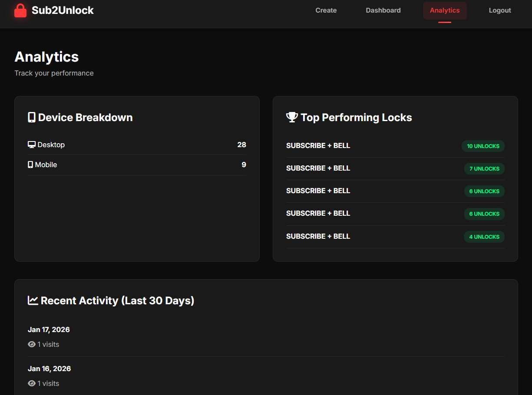Click the 10 UNLOCKS badge
Image resolution: width=532 pixels, height=395 pixels.
tap(483, 146)
